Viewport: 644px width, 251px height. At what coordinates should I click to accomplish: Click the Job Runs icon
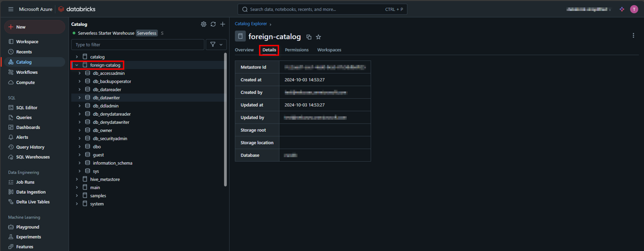pyautogui.click(x=11, y=182)
